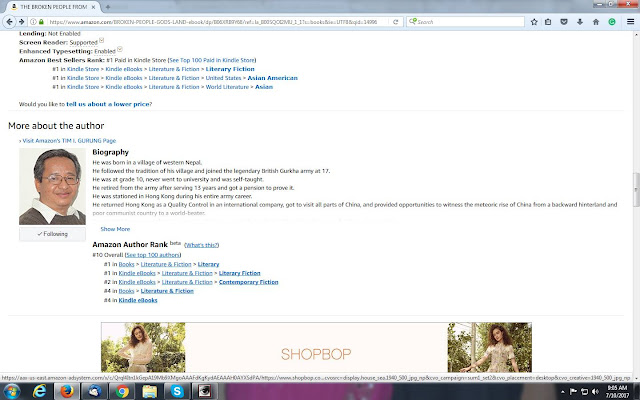Screen dimensions: 640x400
Task: Open Literary Fiction bestseller category link
Action: pyautogui.click(x=230, y=69)
